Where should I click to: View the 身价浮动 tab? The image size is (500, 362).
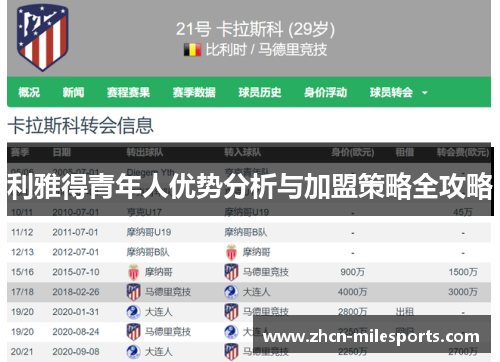click(x=325, y=92)
